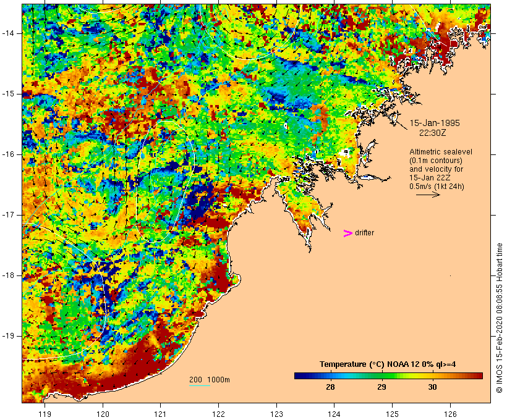Click the '200 1000m' bathymetry legend text
The height and width of the screenshot is (420, 507).
[x=210, y=380]
